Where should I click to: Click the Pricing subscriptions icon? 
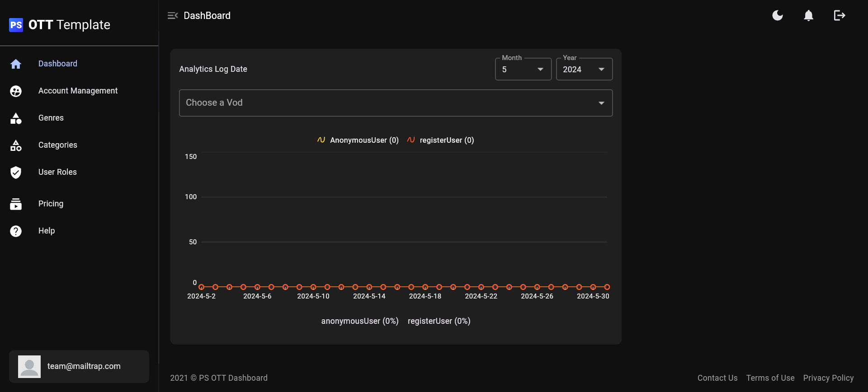(x=16, y=204)
